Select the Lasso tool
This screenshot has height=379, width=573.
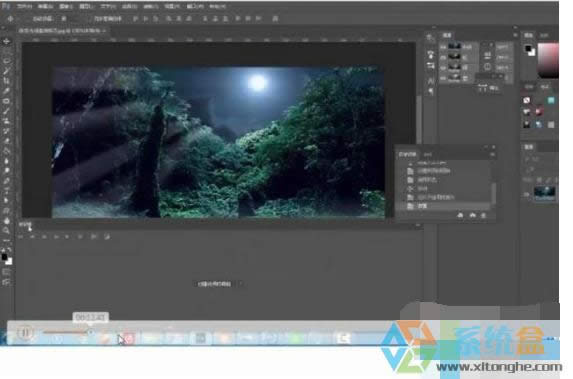click(7, 61)
